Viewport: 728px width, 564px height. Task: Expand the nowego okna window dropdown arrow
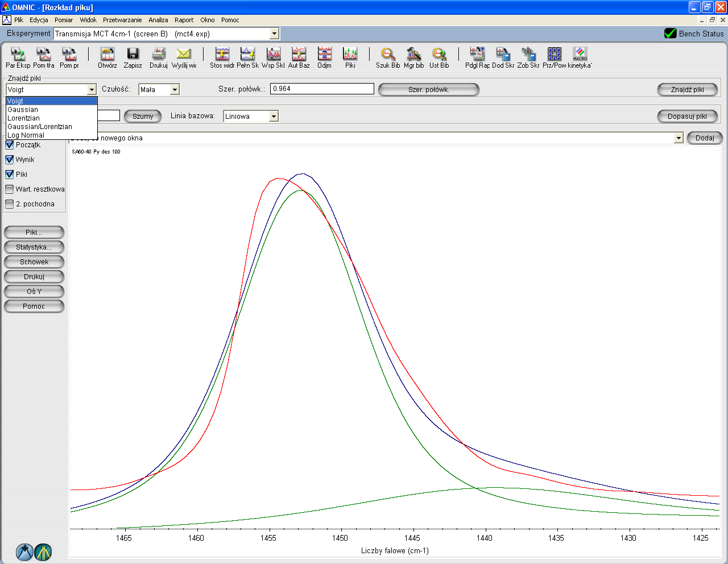coord(679,138)
